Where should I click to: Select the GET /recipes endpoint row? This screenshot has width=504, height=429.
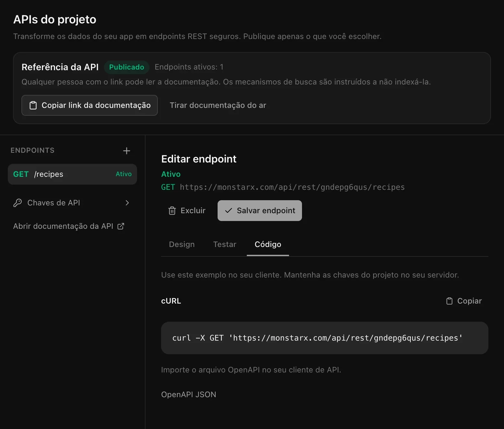tap(72, 174)
